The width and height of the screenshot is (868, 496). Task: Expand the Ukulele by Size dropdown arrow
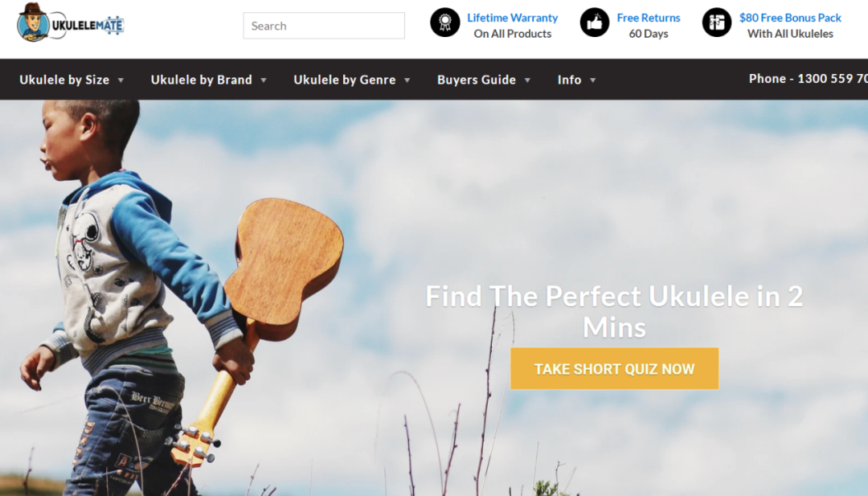pos(121,80)
